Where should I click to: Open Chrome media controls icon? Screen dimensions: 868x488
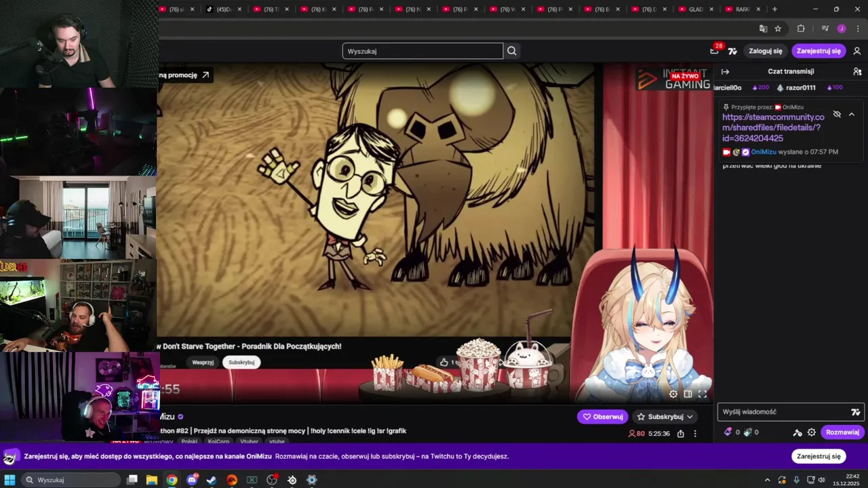(x=825, y=28)
